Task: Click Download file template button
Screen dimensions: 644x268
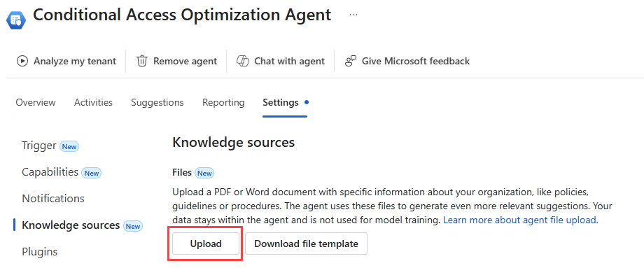Action: click(306, 244)
